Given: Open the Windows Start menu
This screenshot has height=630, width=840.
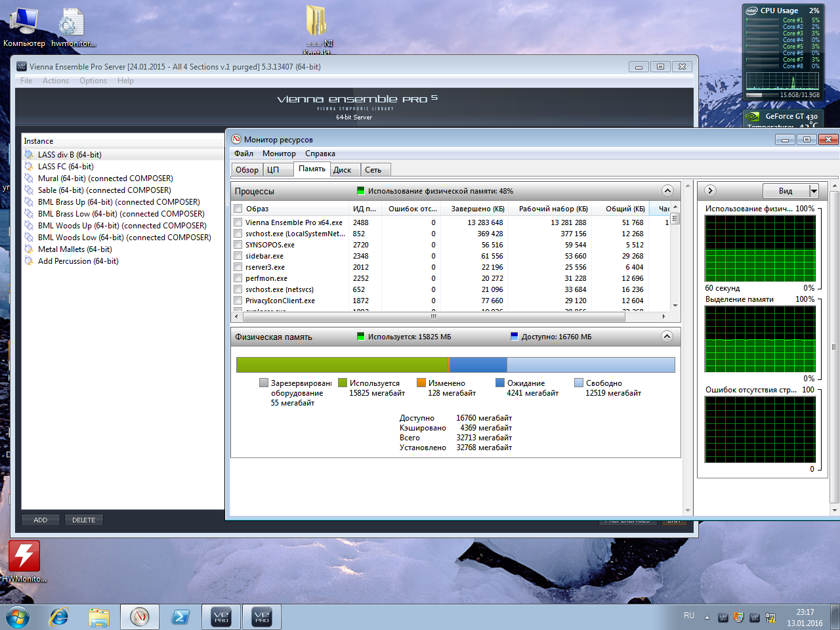Looking at the screenshot, I should coord(18,617).
